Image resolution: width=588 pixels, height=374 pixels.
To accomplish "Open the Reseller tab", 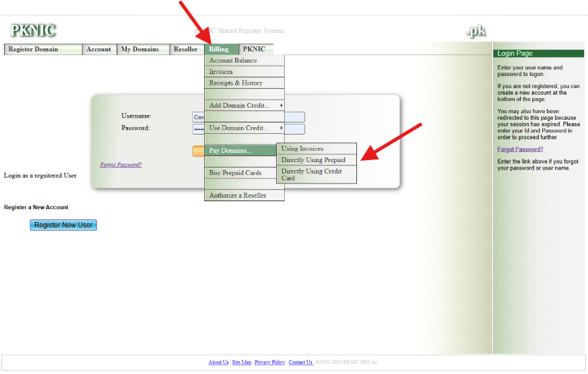I will coord(186,49).
